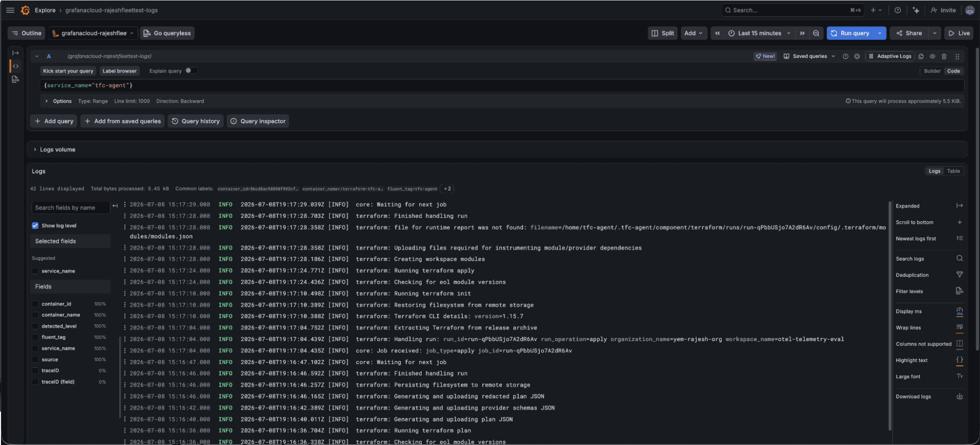Shift time range forward with double-right arrows
Image resolution: width=980 pixels, height=445 pixels.
pos(802,33)
